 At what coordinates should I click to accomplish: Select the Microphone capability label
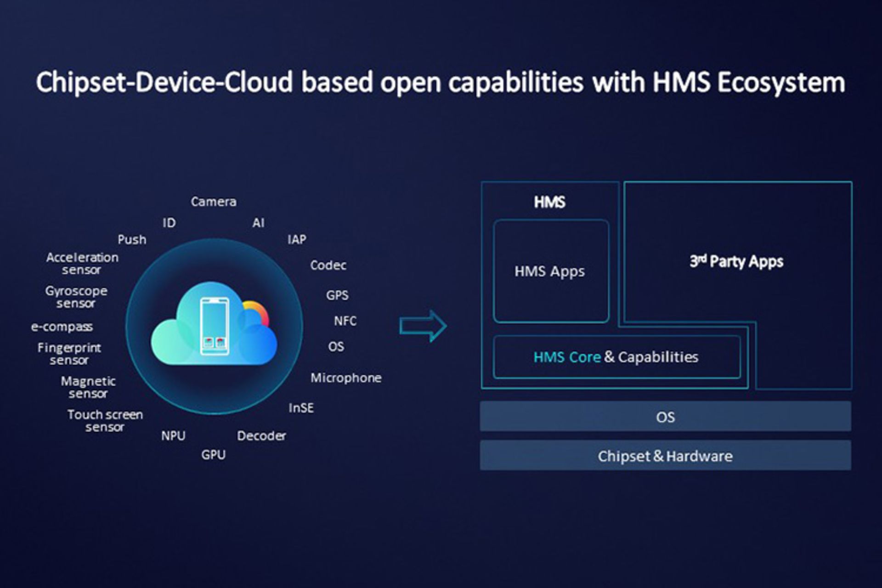(x=346, y=378)
